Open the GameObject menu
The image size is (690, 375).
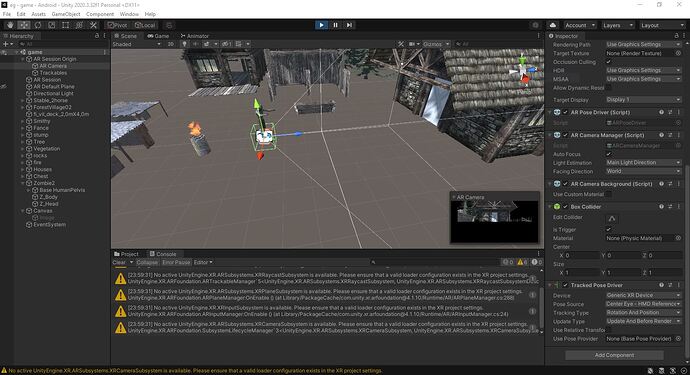(x=66, y=14)
